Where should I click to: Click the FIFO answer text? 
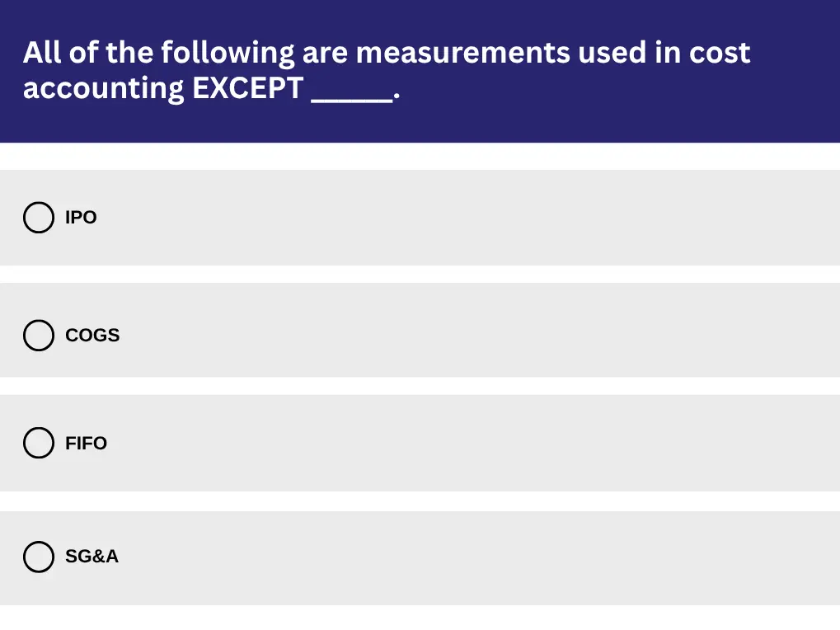click(x=86, y=443)
